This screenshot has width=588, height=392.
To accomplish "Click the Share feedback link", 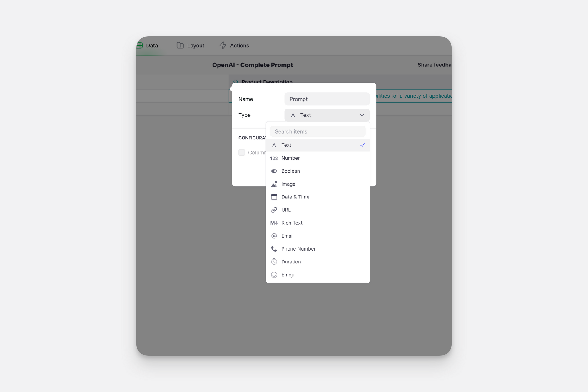I will click(434, 65).
